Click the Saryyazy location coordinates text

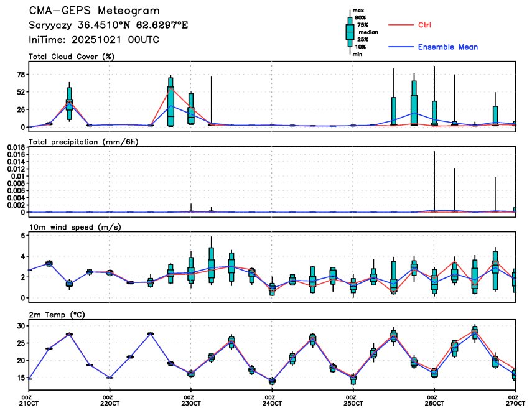108,26
